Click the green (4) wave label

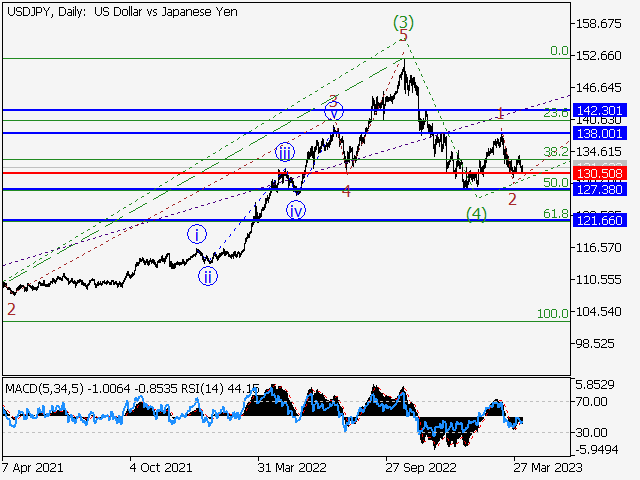477,214
